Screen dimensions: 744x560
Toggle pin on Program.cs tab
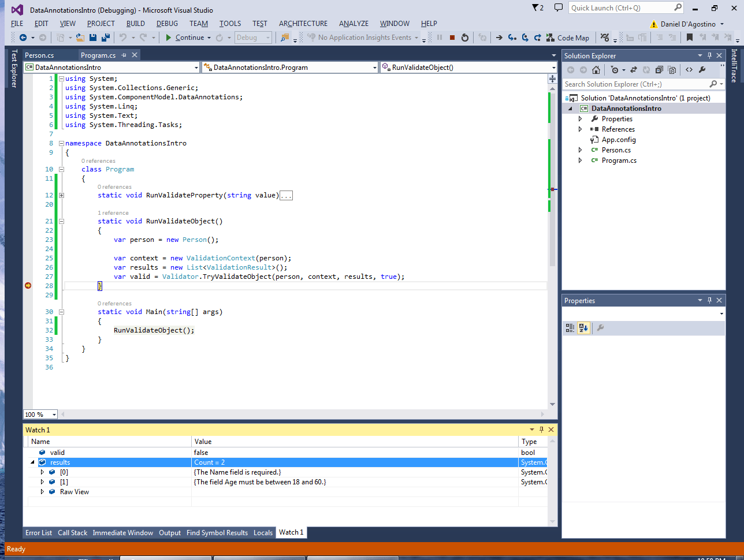pos(124,55)
